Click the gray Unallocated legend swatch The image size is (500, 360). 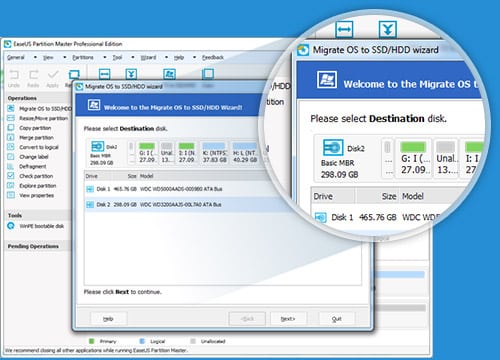(x=193, y=341)
